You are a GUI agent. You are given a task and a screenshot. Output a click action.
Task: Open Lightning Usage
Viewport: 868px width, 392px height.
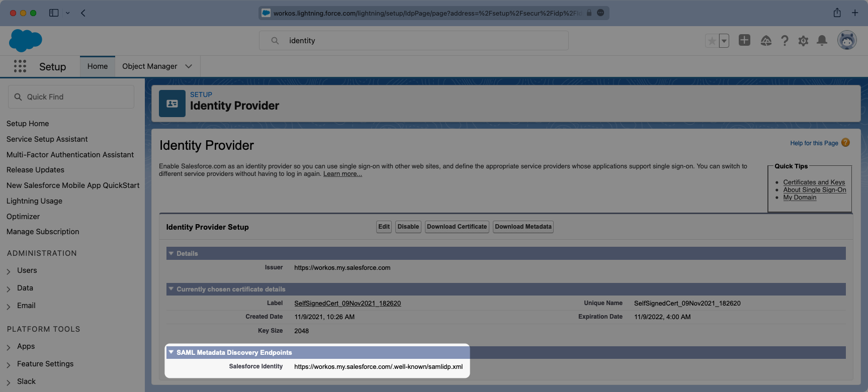click(35, 201)
